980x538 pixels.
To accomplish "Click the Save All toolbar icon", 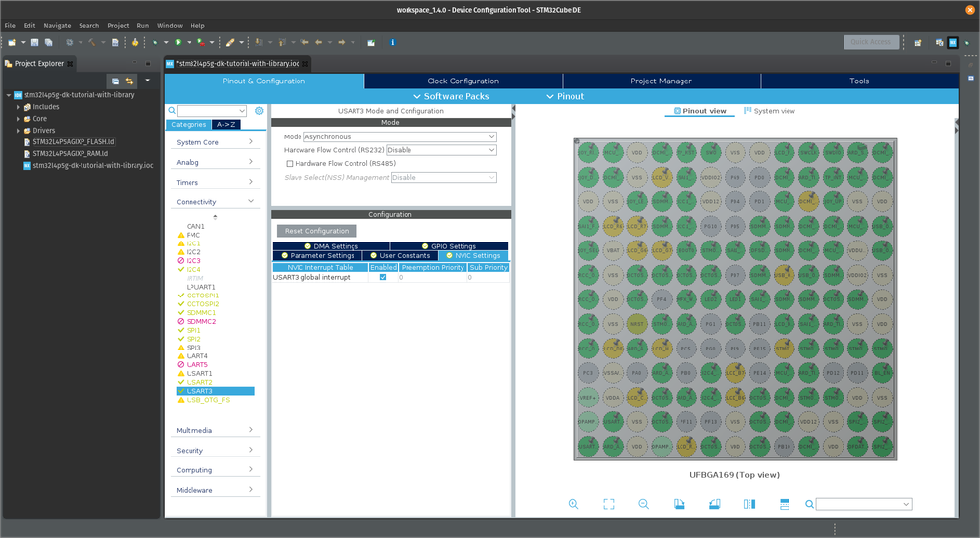I will (x=48, y=42).
